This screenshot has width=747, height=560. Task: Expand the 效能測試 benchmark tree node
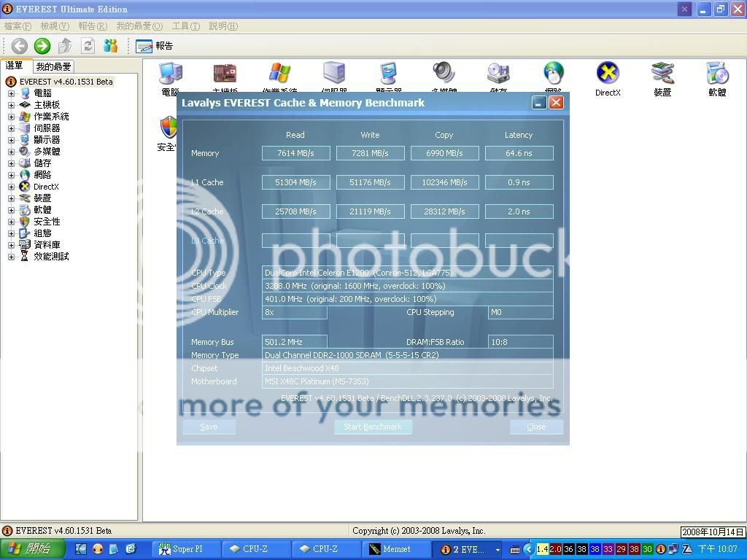[11, 257]
